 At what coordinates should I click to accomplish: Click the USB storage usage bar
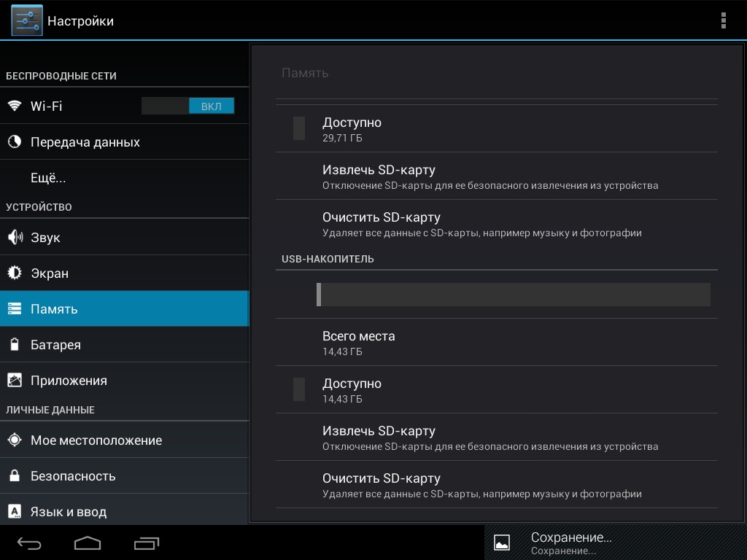513,295
